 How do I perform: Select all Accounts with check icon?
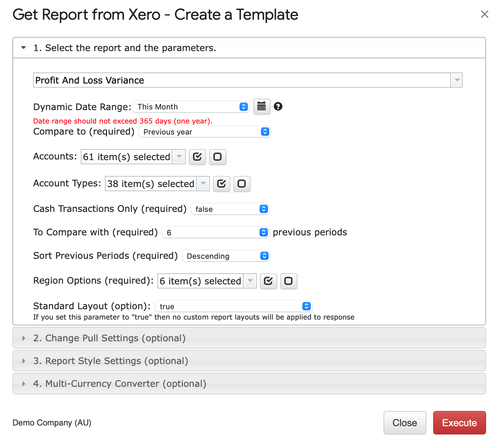(197, 157)
